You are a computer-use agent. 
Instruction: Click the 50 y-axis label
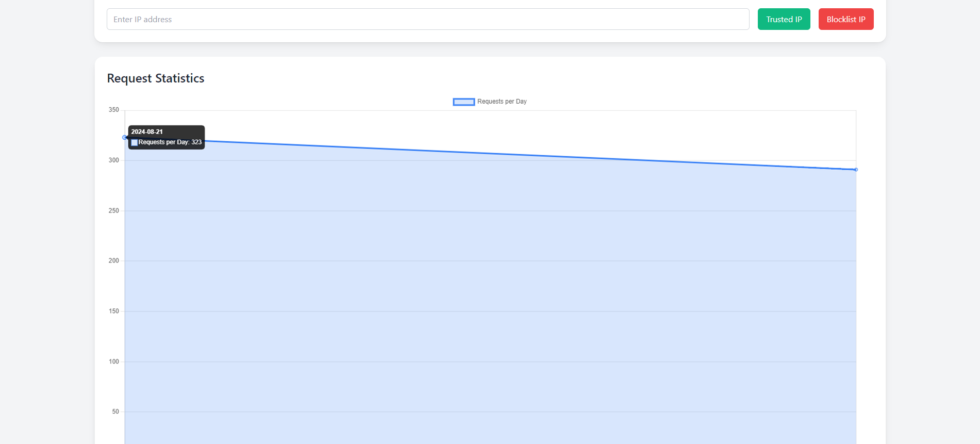click(x=115, y=412)
